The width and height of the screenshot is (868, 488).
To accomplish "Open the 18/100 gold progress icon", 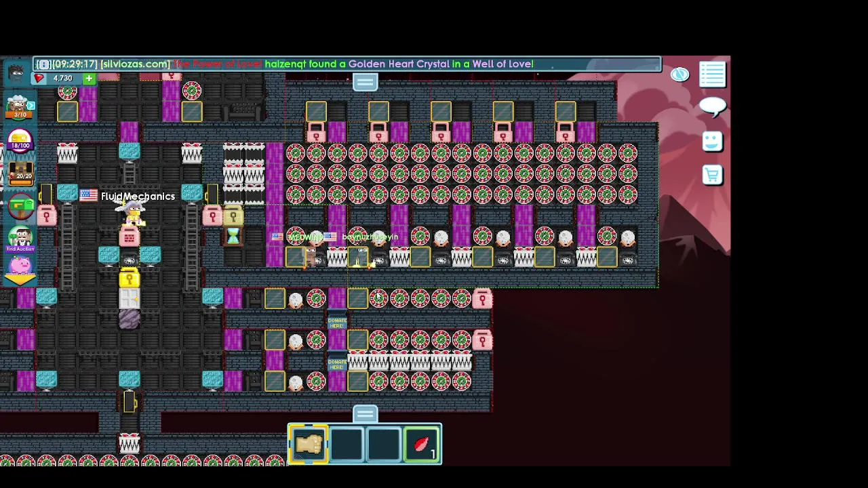I will [20, 139].
